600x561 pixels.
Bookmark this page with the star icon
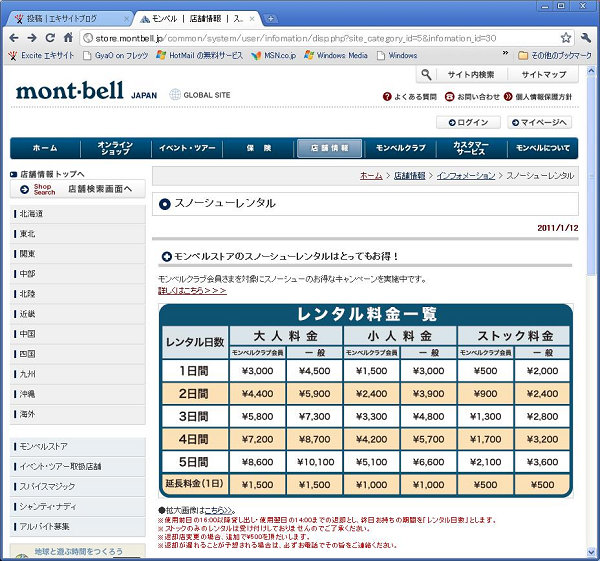click(566, 38)
